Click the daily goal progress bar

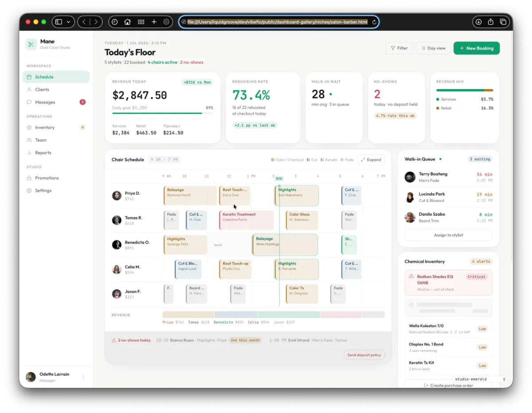coord(163,113)
